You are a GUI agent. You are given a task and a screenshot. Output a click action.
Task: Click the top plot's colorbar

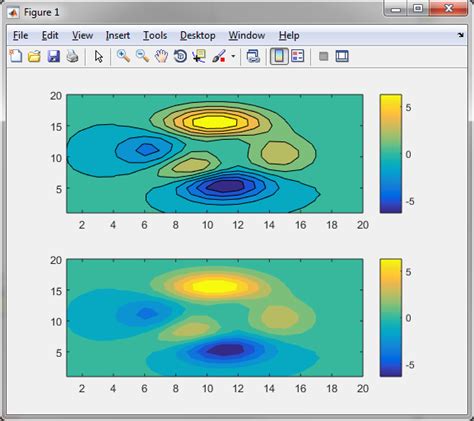(x=390, y=154)
